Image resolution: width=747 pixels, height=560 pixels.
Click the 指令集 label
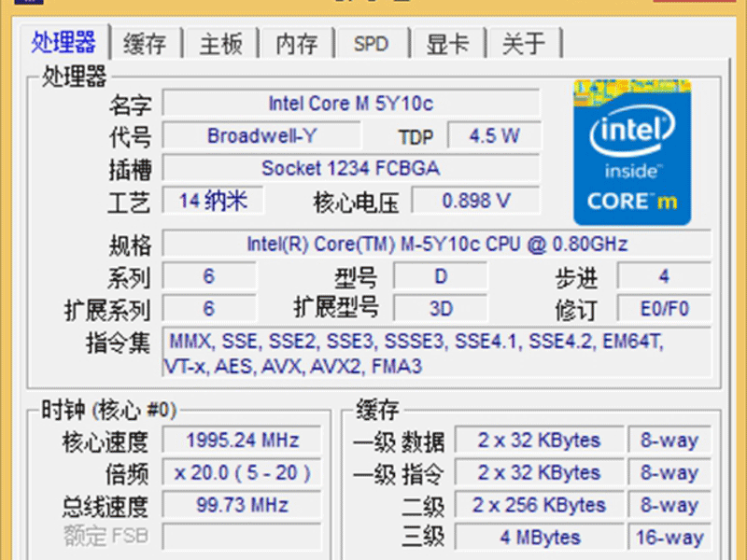click(118, 343)
